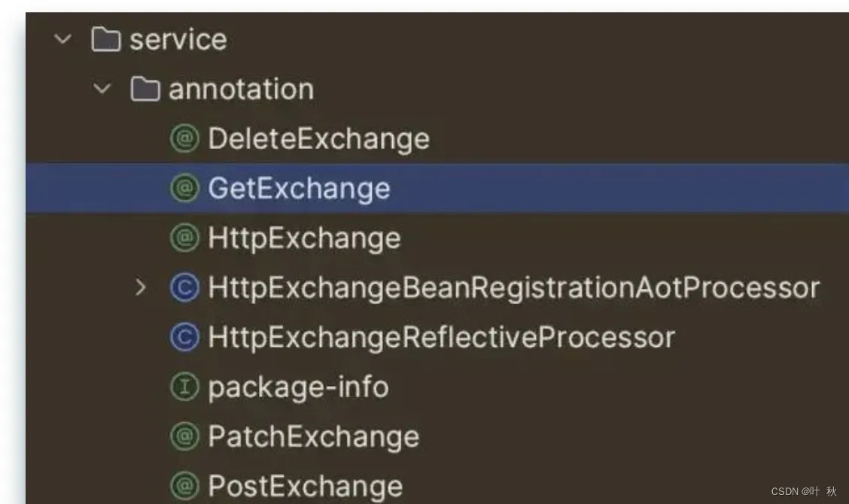Click the service folder icon
849x504 pixels.
[x=105, y=39]
